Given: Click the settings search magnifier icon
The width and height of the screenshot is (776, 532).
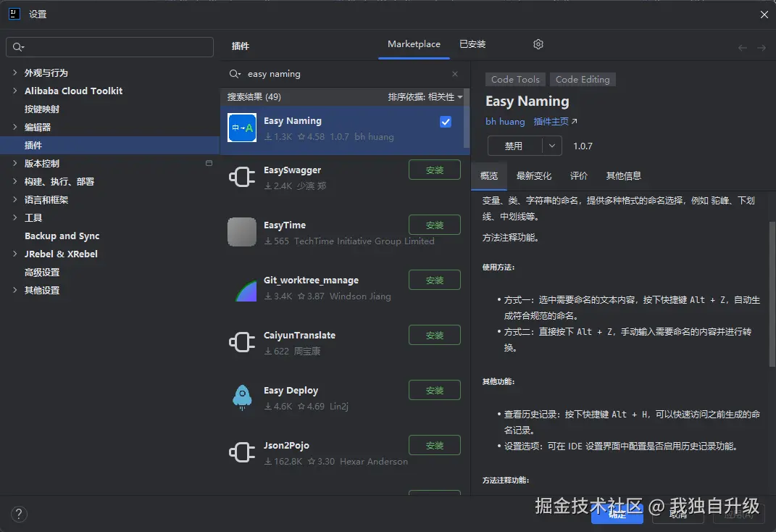Looking at the screenshot, I should coord(18,47).
